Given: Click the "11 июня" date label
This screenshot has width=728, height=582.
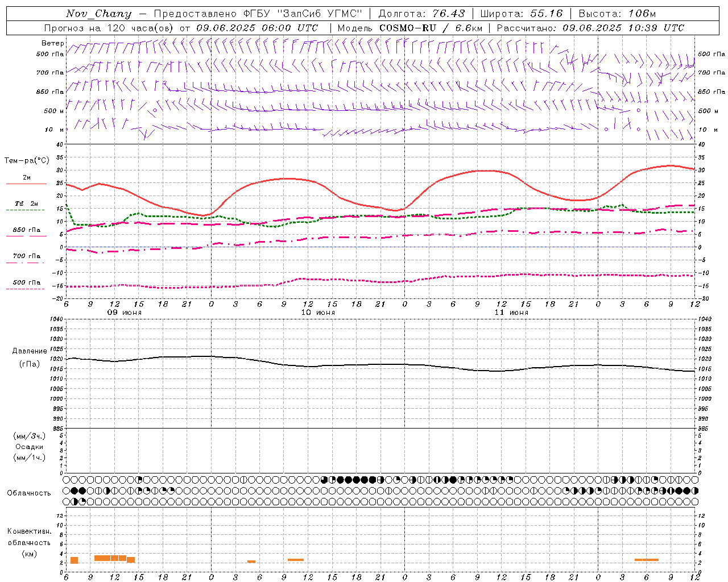Looking at the screenshot, I should pyautogui.click(x=511, y=313).
